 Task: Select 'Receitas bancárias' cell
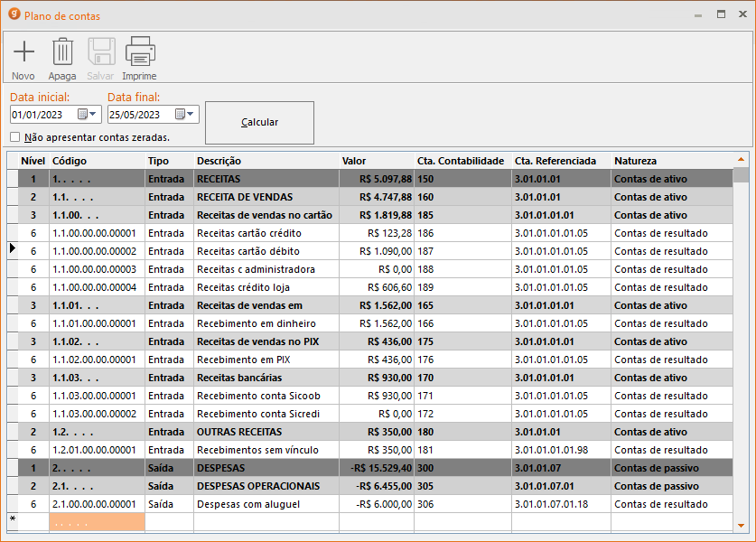(266, 378)
